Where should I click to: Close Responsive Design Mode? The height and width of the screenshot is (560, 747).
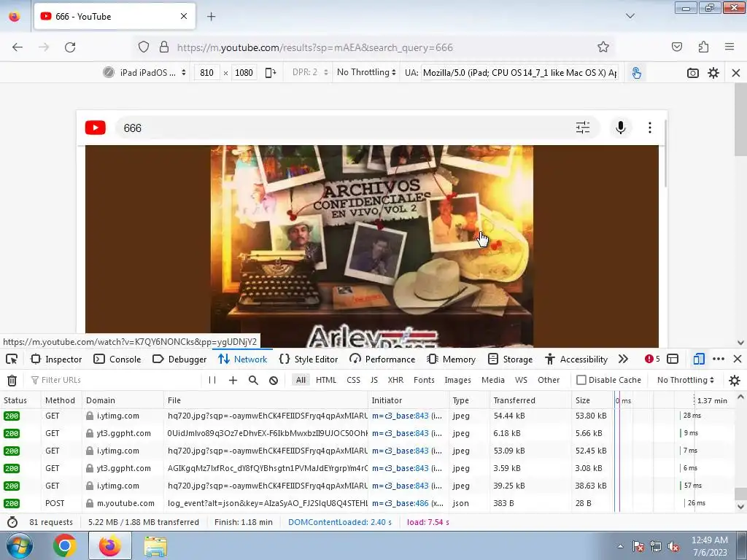coord(735,73)
